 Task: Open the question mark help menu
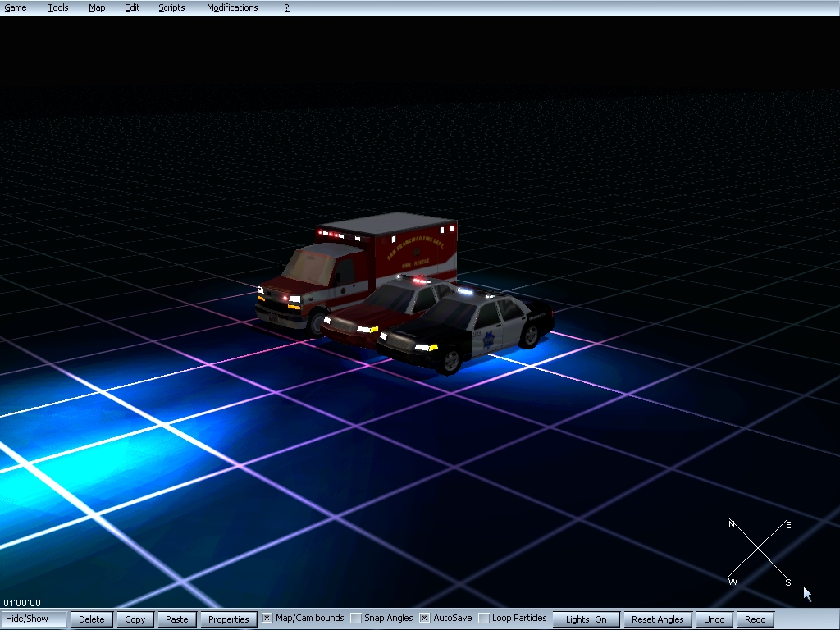tap(287, 7)
